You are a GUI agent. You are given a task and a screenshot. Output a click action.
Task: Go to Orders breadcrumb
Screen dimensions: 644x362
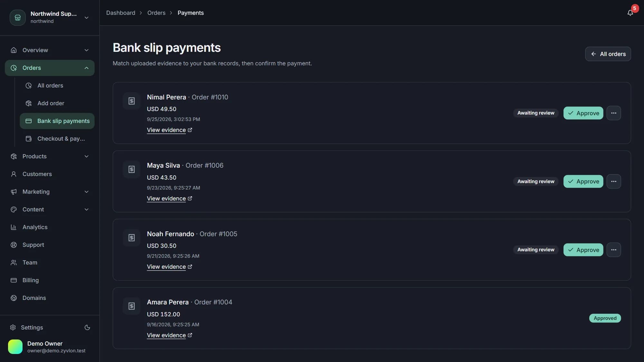(x=156, y=13)
